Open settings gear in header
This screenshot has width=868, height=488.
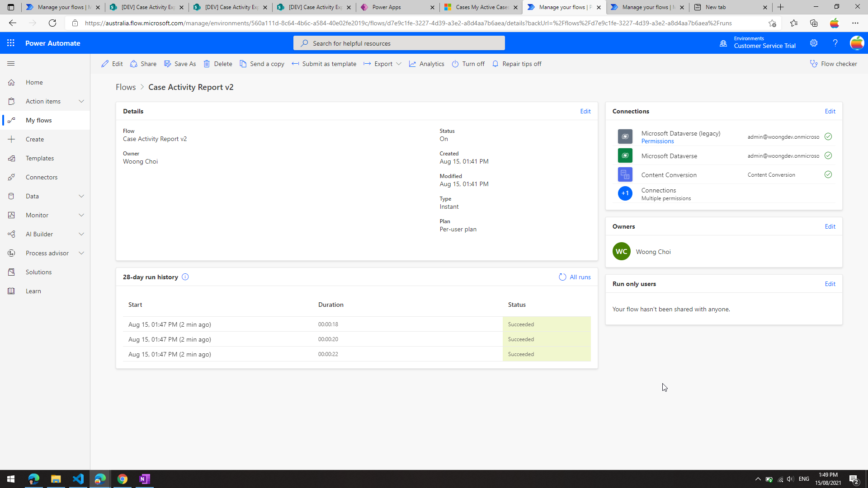pyautogui.click(x=814, y=43)
